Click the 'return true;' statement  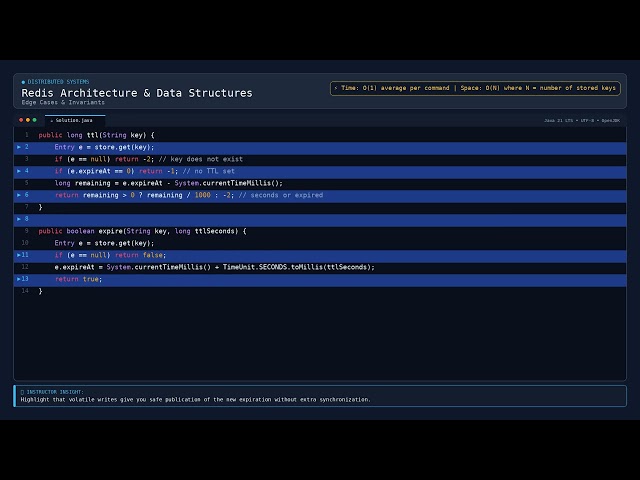click(78, 279)
